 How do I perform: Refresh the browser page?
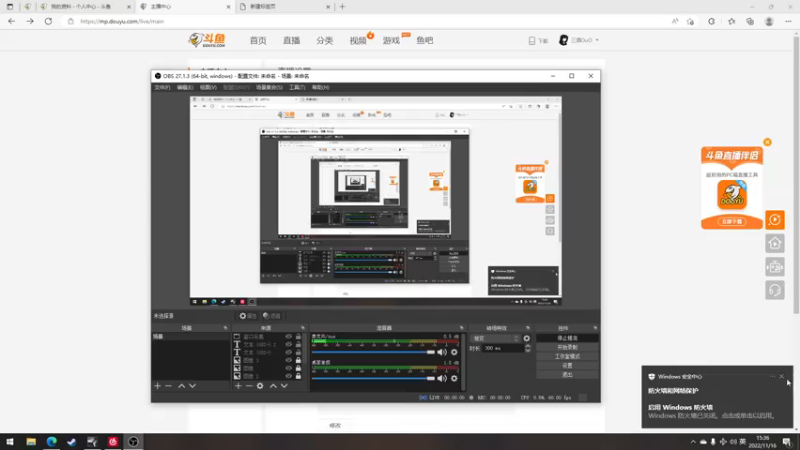(x=48, y=21)
